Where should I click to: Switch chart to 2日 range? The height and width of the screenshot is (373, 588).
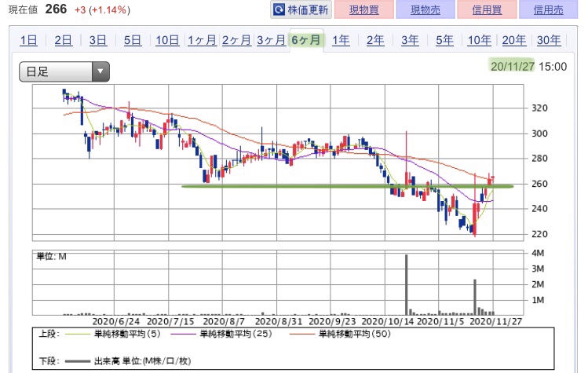tap(63, 40)
